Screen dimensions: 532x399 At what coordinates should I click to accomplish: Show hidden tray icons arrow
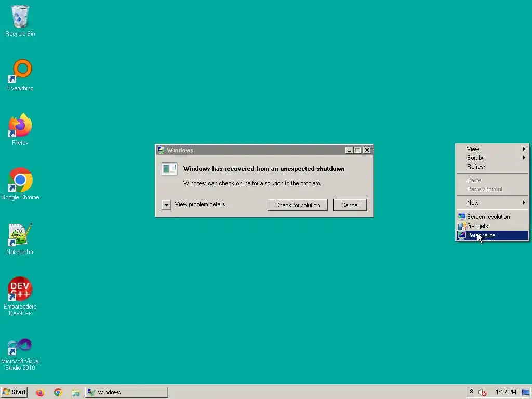[x=471, y=392]
